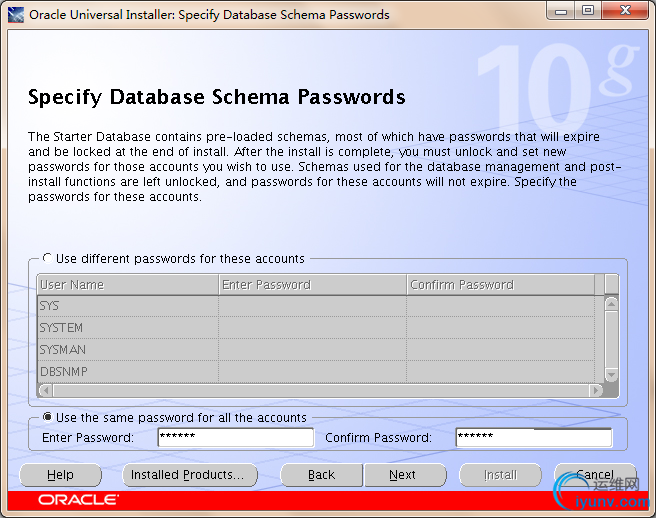Proceed with the Next button
The image size is (656, 518).
pyautogui.click(x=405, y=475)
